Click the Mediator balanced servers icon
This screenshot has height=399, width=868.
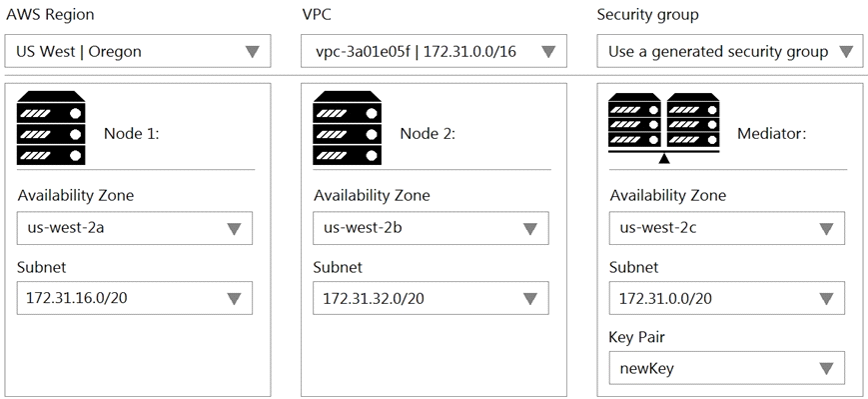click(663, 129)
